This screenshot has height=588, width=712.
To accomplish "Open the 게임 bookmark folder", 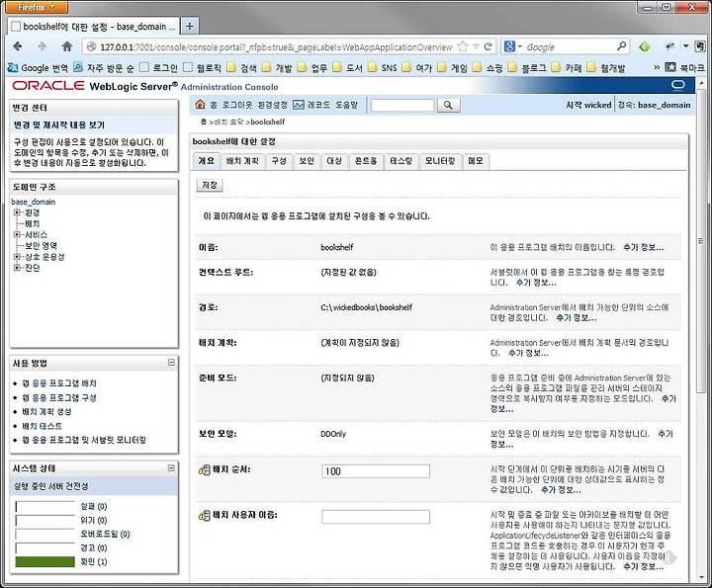I will tap(453, 67).
